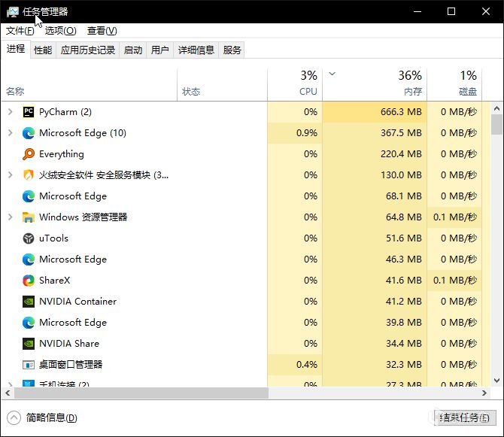
Task: Sort by the 状态 column header
Action: click(222, 85)
